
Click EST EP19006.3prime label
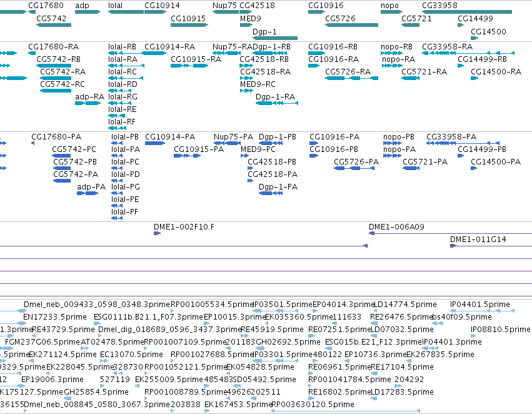pos(53,380)
